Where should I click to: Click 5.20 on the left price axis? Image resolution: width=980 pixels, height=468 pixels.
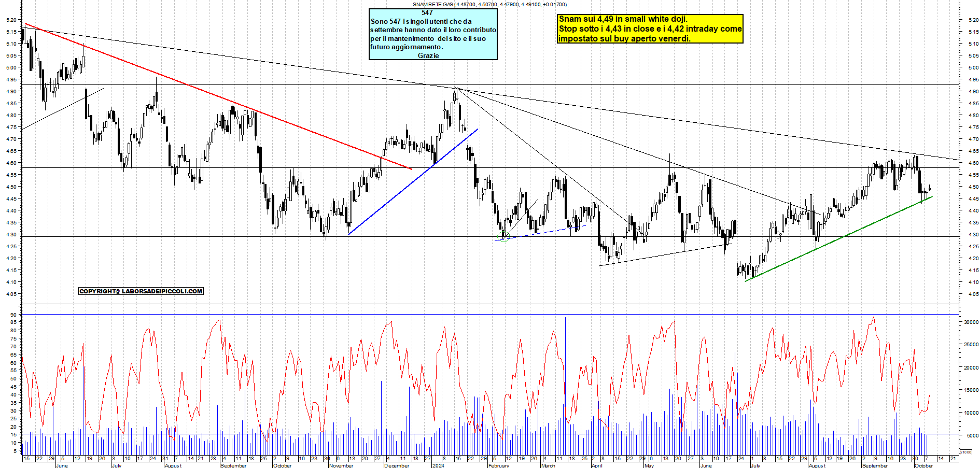(x=11, y=20)
